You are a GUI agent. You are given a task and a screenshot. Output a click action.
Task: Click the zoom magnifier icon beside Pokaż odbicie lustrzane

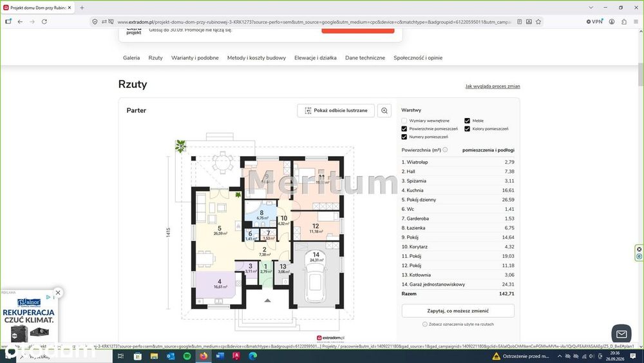(x=384, y=111)
